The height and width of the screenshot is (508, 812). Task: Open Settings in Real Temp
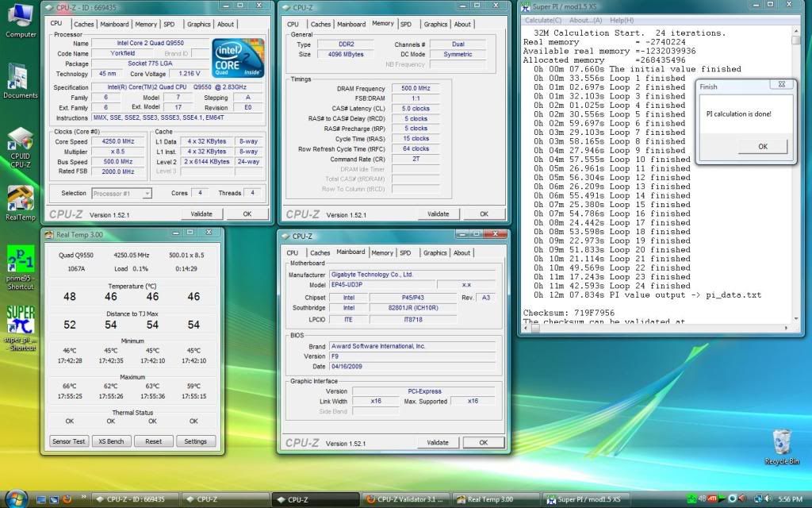pyautogui.click(x=195, y=441)
